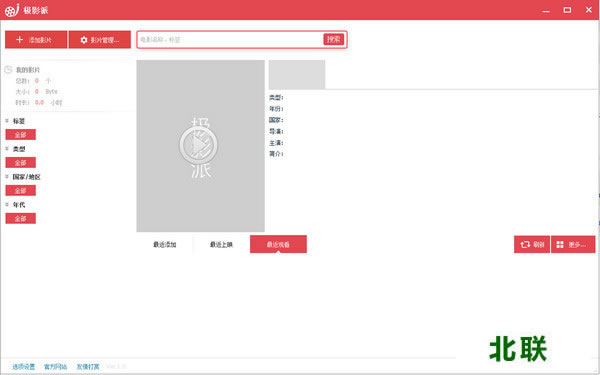Collapse the 国家/地区 filter section

pyautogui.click(x=7, y=177)
